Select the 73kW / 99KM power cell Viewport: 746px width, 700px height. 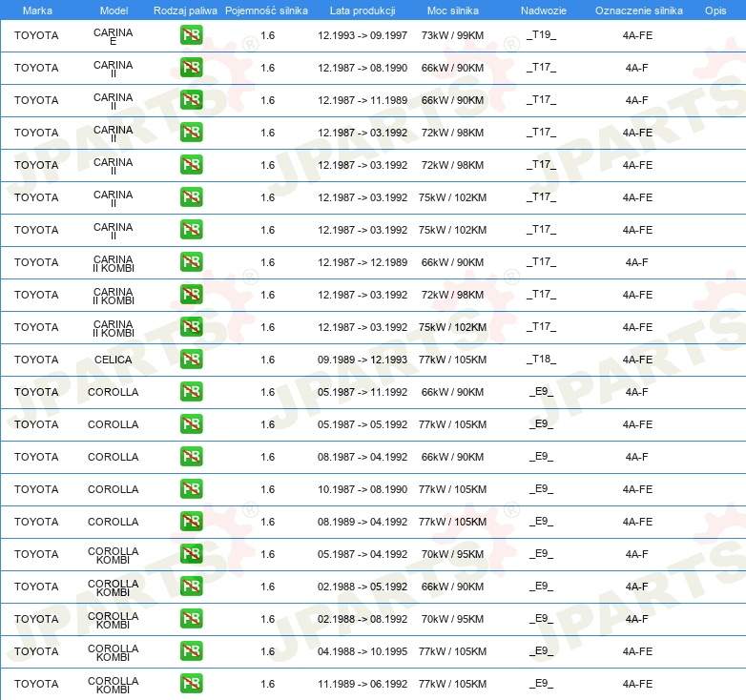click(x=452, y=35)
